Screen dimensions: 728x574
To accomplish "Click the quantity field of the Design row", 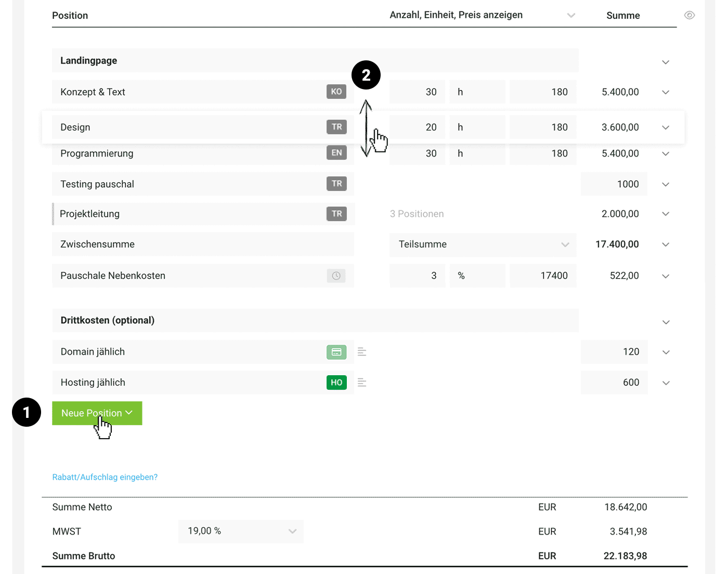I will click(418, 127).
